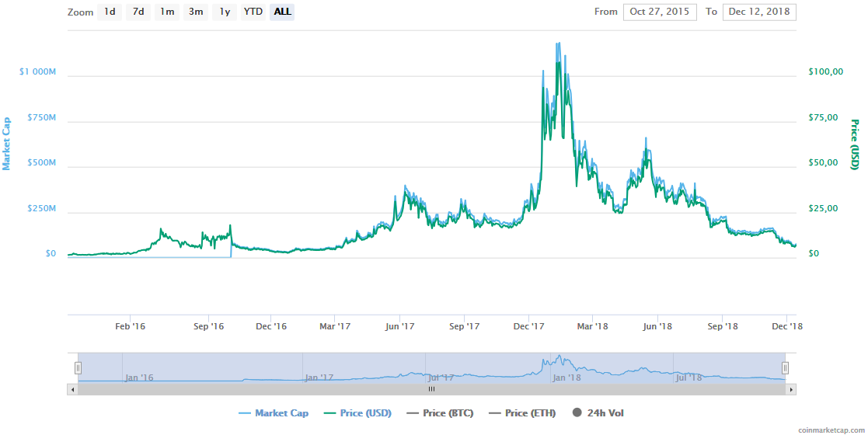Click the Mar '18 x-axis label
The width and height of the screenshot is (868, 442).
click(x=592, y=327)
